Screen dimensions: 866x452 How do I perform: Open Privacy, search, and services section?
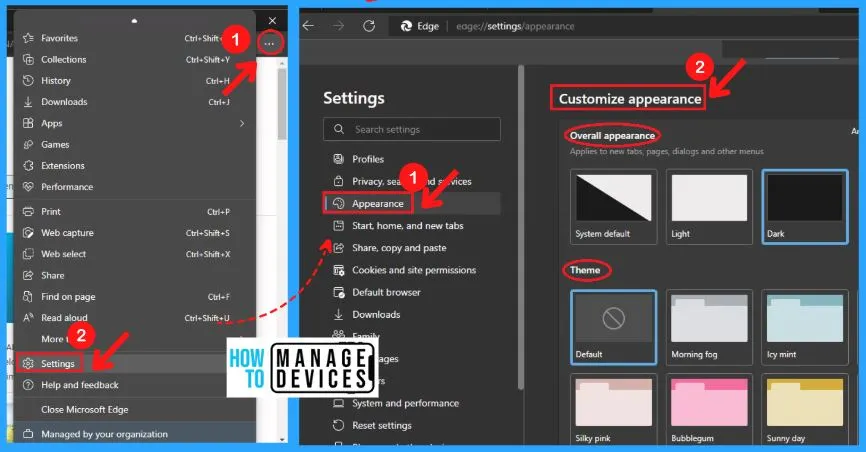(411, 181)
